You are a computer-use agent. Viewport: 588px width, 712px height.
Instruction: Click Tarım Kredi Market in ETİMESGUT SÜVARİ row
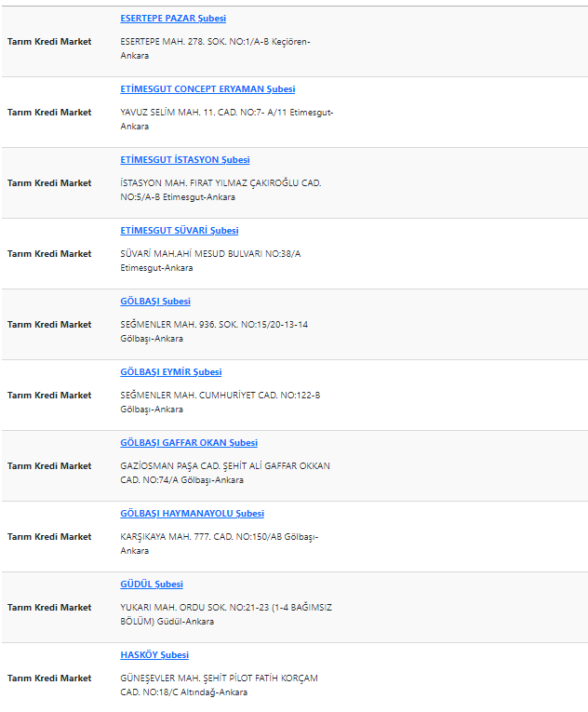pos(49,254)
